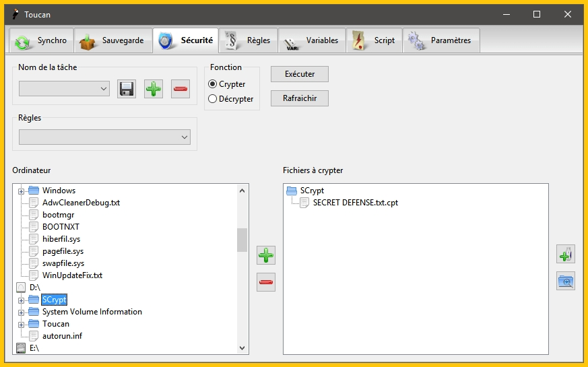Select AdwCleanerDebug.txt in the tree

(81, 203)
